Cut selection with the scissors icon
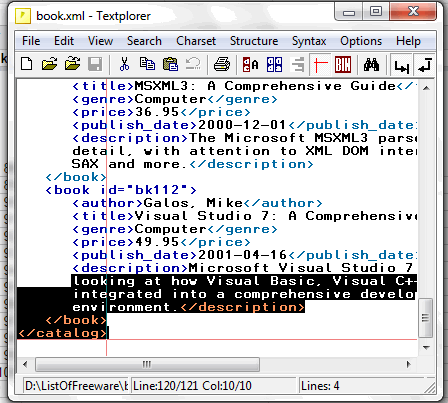The width and height of the screenshot is (448, 403). pos(124,64)
